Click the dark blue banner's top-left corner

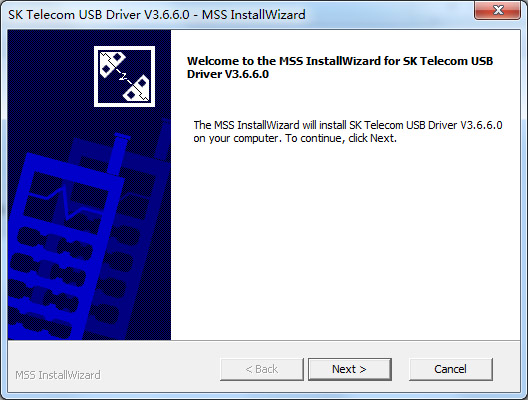pyautogui.click(x=20, y=40)
